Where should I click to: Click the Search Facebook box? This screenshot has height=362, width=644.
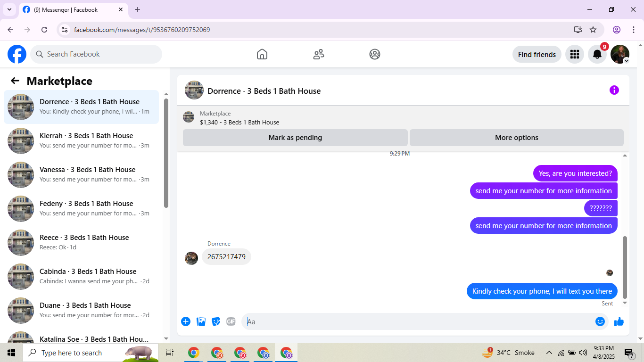point(96,54)
